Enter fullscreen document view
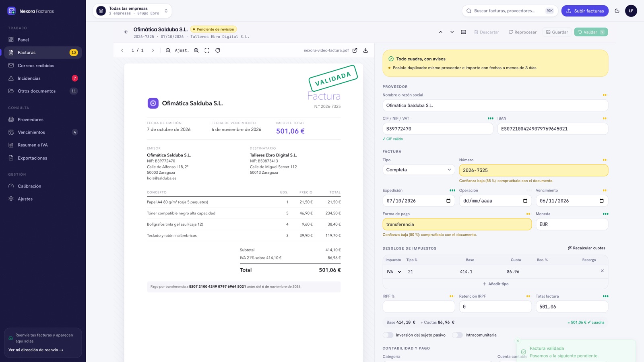Viewport: 644px width, 362px height. (207, 50)
